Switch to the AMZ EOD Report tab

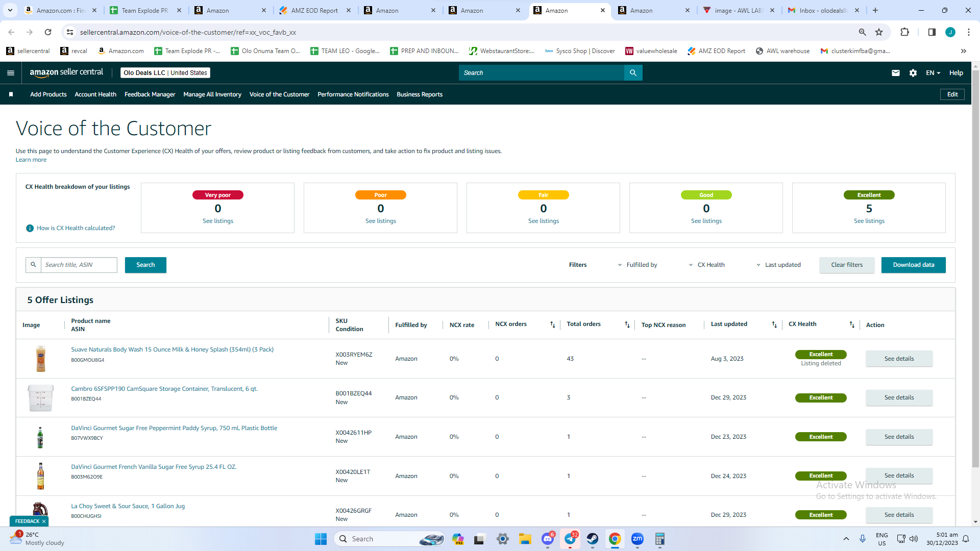[x=314, y=10]
